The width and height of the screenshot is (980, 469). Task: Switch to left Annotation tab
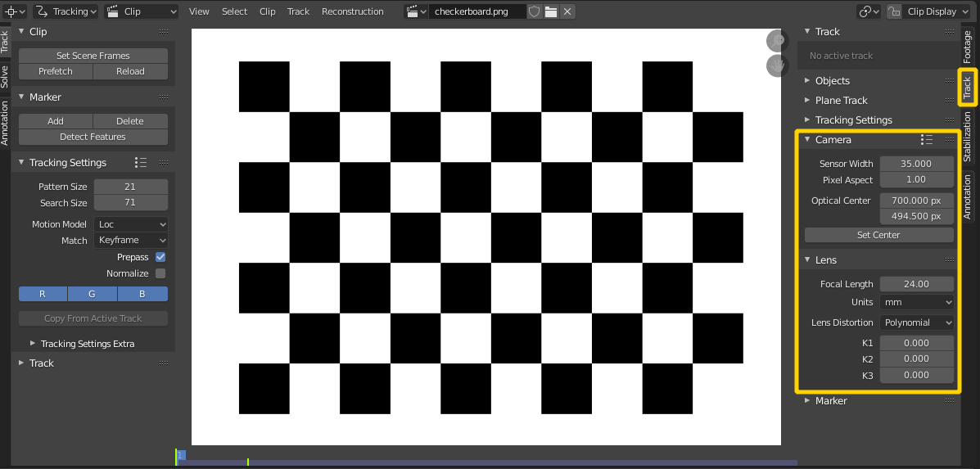5,124
